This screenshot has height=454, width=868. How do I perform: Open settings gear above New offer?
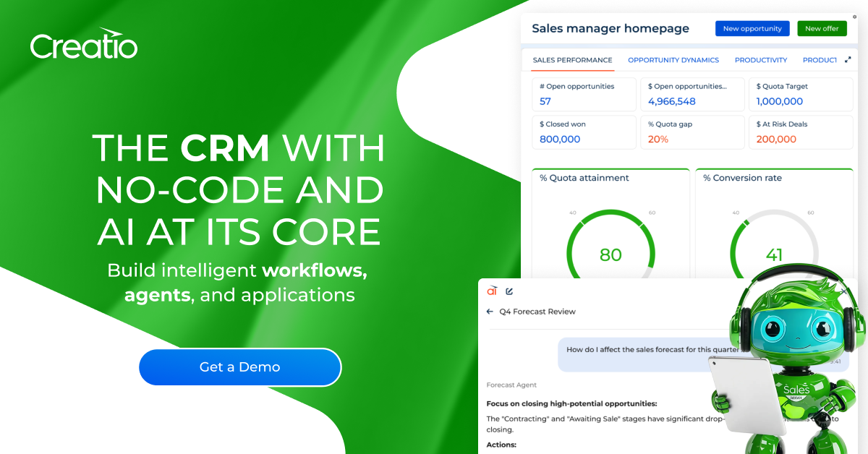(x=854, y=17)
